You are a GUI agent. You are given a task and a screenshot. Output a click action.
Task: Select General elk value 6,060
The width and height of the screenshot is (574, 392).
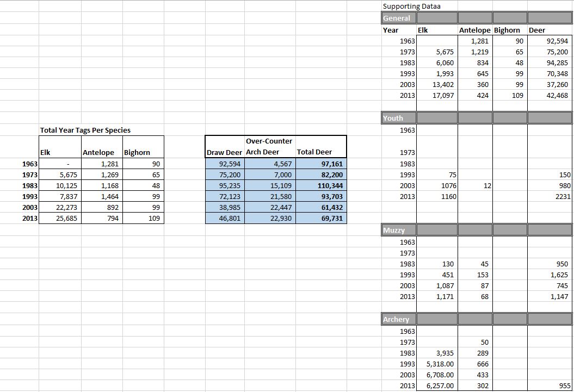(437, 63)
